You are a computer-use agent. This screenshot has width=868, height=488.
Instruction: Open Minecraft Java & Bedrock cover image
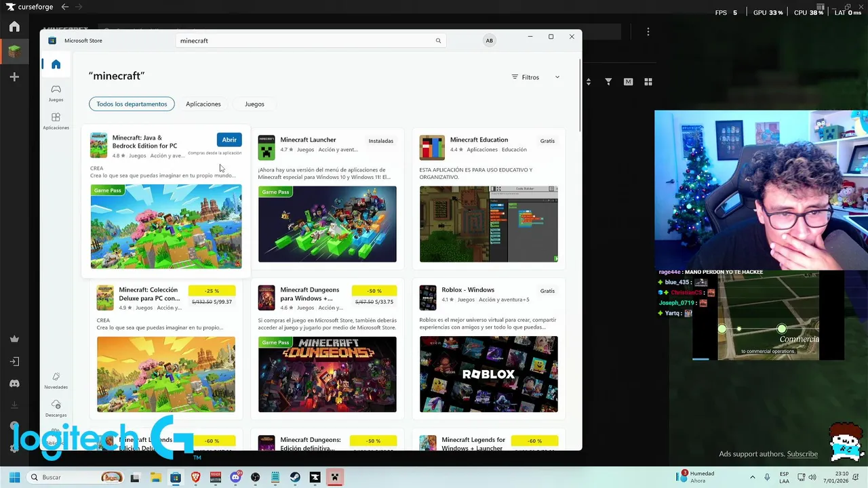[x=166, y=226]
